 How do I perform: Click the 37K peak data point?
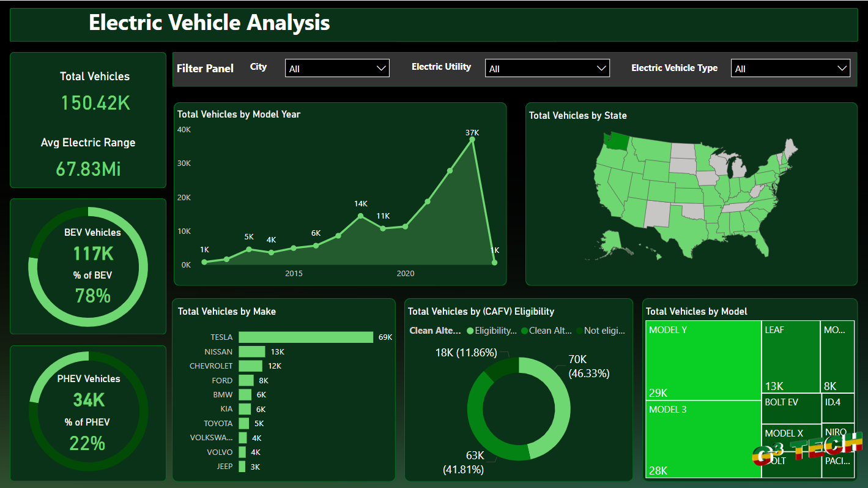click(472, 140)
